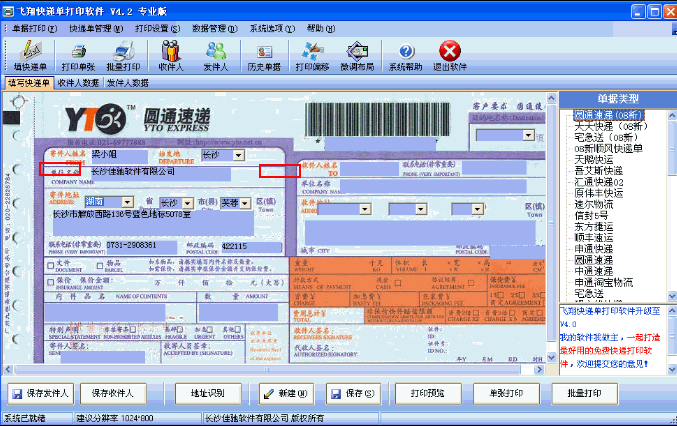Open the 打印设置(S) menu
This screenshot has height=426, width=677.
(157, 28)
